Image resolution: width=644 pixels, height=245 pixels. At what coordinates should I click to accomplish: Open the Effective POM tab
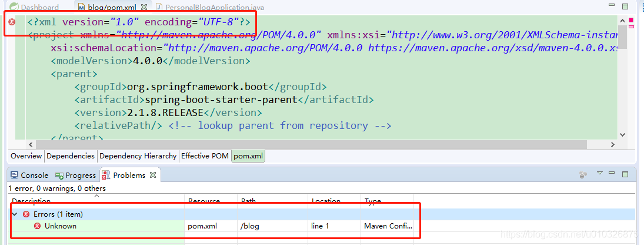tap(205, 156)
